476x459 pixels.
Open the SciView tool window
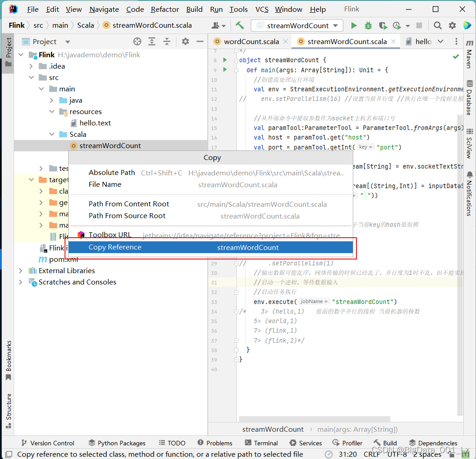tap(469, 144)
